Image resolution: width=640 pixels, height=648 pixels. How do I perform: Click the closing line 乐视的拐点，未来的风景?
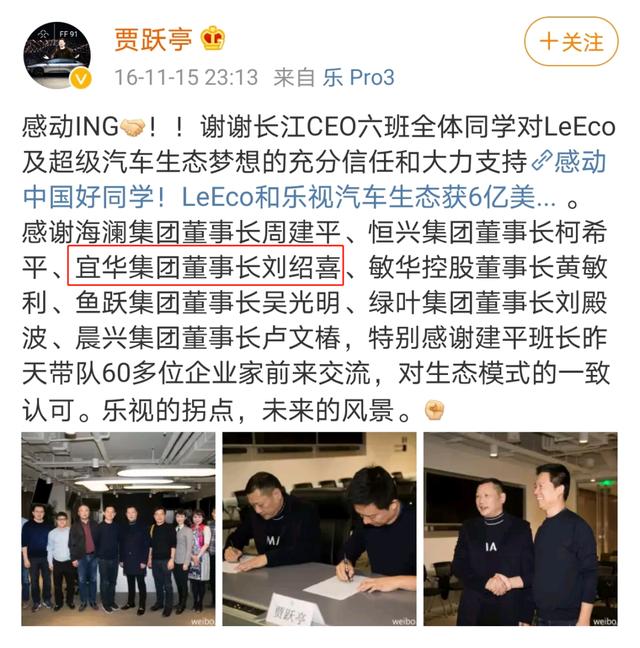click(x=247, y=410)
